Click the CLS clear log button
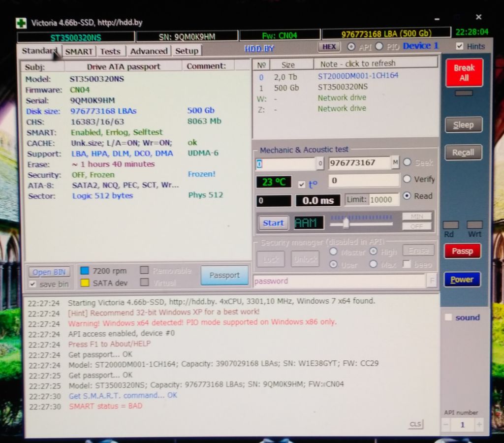This screenshot has width=504, height=443. 416,424
